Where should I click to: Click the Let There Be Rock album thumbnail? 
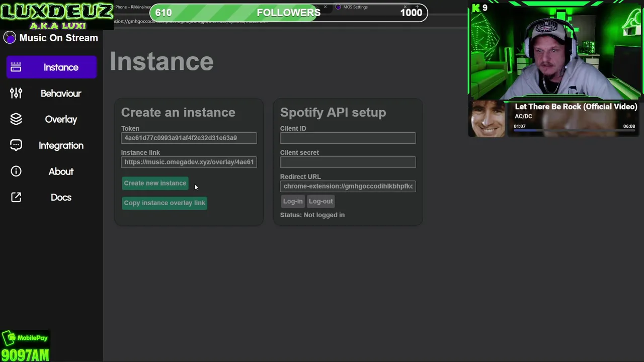pos(487,119)
